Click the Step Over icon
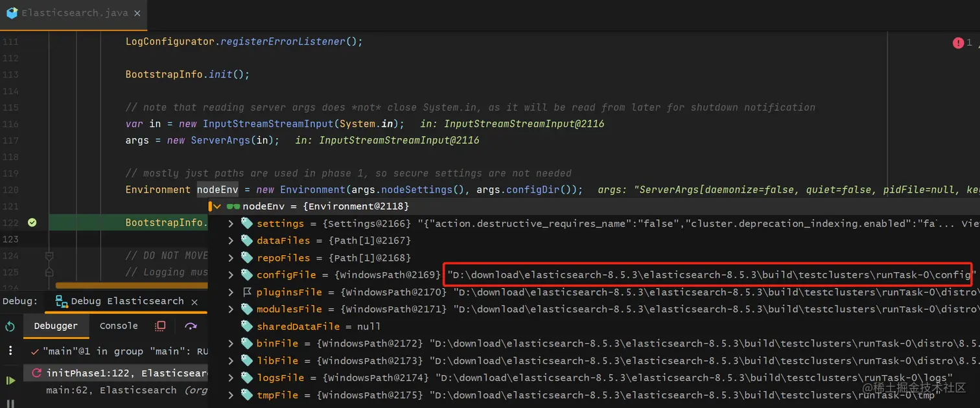 (x=191, y=326)
